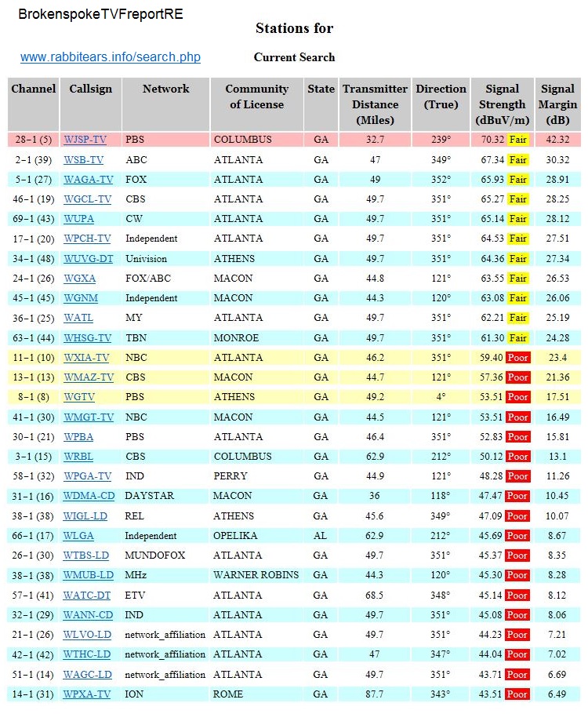The height and width of the screenshot is (714, 588).
Task: Click the WAGA-TV callsign link
Action: pos(87,179)
